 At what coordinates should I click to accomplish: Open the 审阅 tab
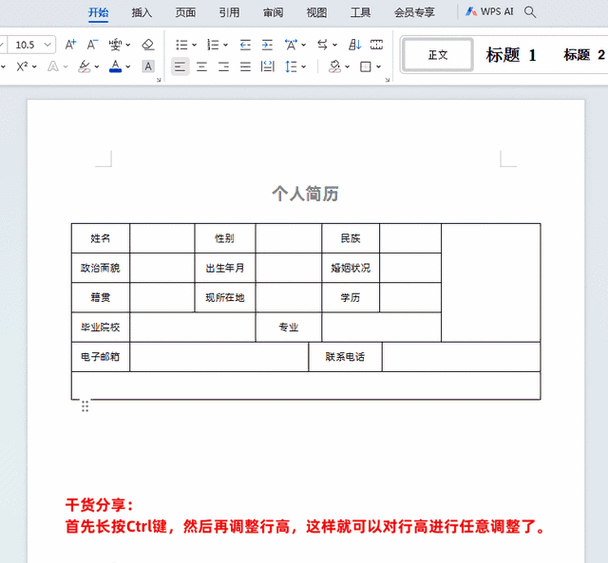[x=273, y=13]
